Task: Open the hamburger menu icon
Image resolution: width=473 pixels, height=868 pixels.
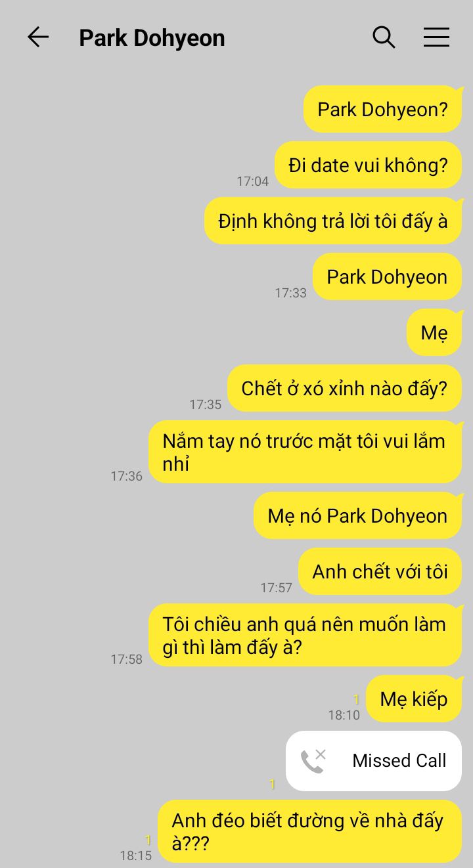Action: (x=436, y=37)
